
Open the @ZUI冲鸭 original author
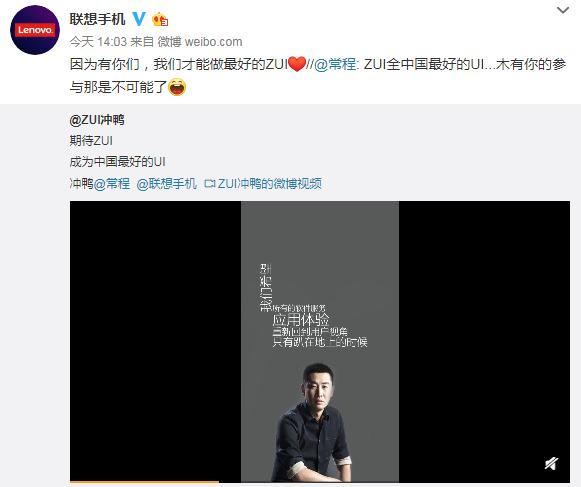(97, 120)
